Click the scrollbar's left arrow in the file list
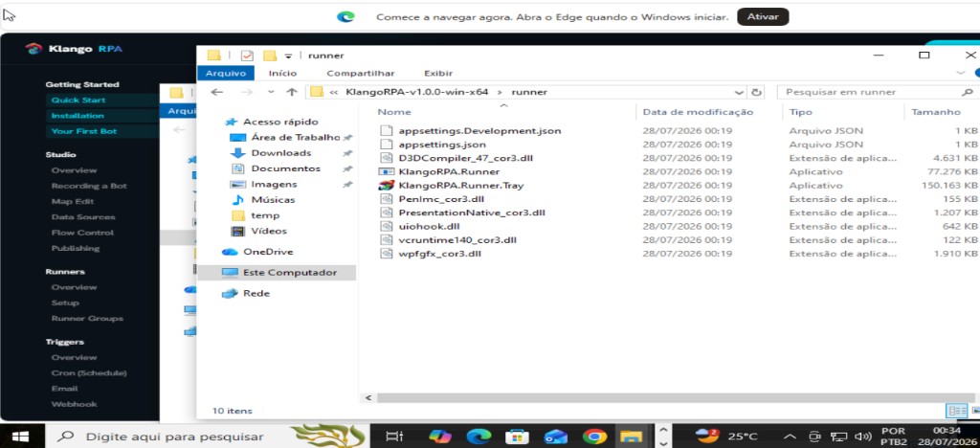 pos(368,397)
